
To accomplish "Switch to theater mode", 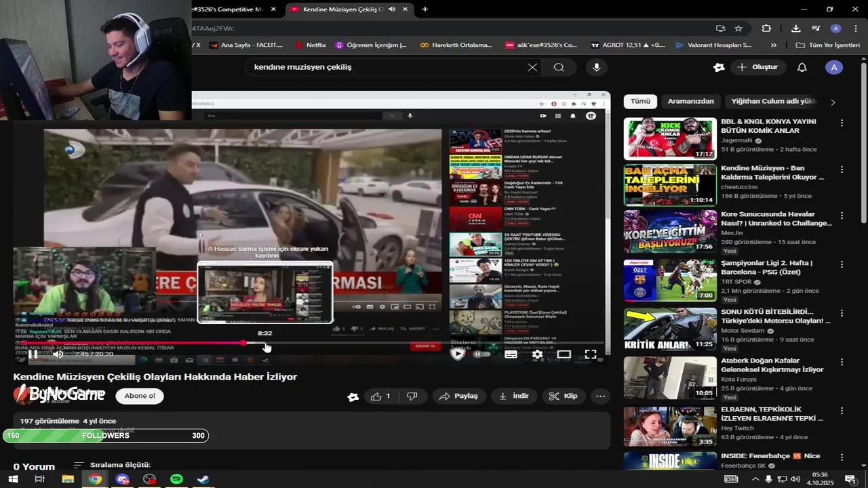I will point(564,354).
